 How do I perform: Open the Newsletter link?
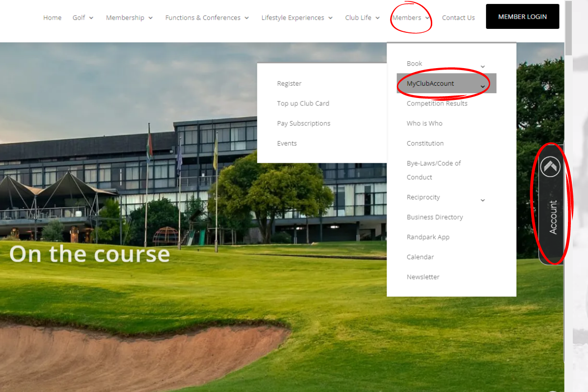(423, 277)
